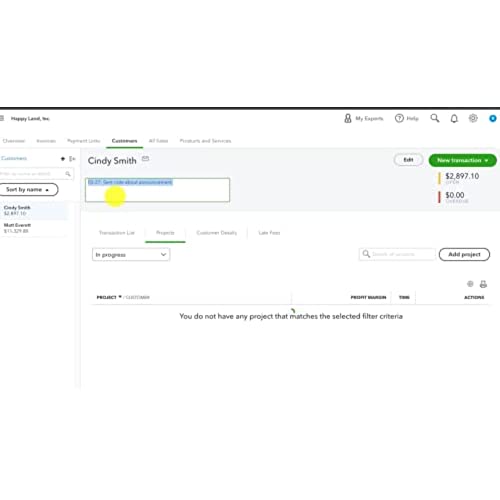500x500 pixels.
Task: Open table settings gear above Actions column
Action: pos(470,284)
